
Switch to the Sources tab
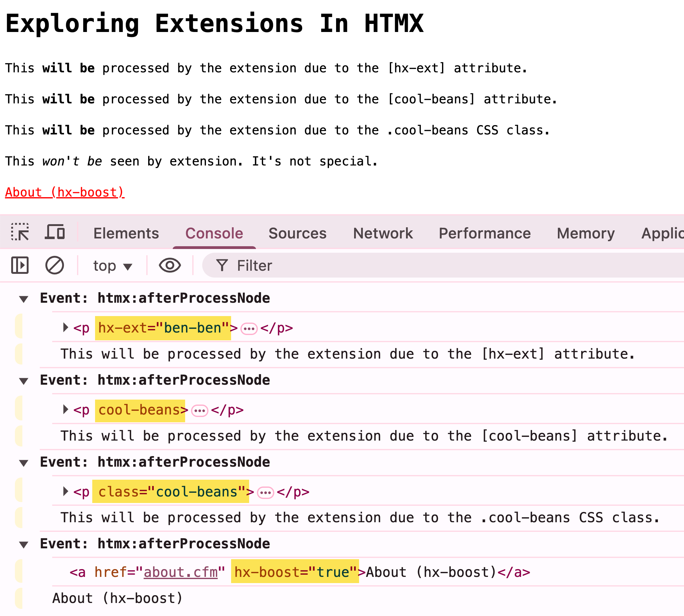(297, 233)
